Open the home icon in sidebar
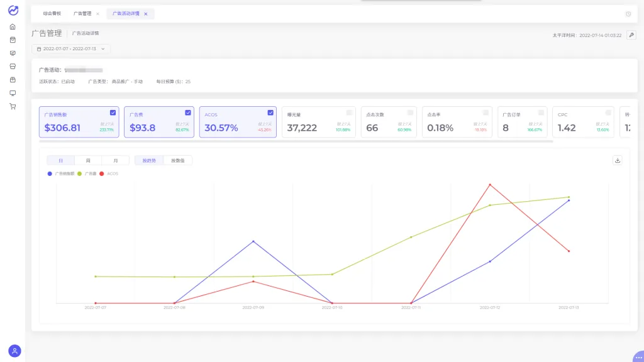644x362 pixels. [13, 26]
